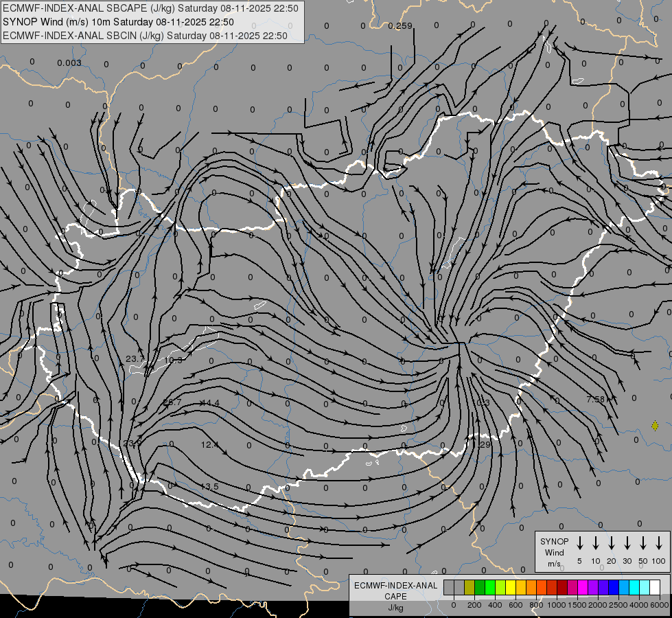Click the '200' tick label on CAPE scale
This screenshot has width=672, height=618.
pyautogui.click(x=474, y=605)
